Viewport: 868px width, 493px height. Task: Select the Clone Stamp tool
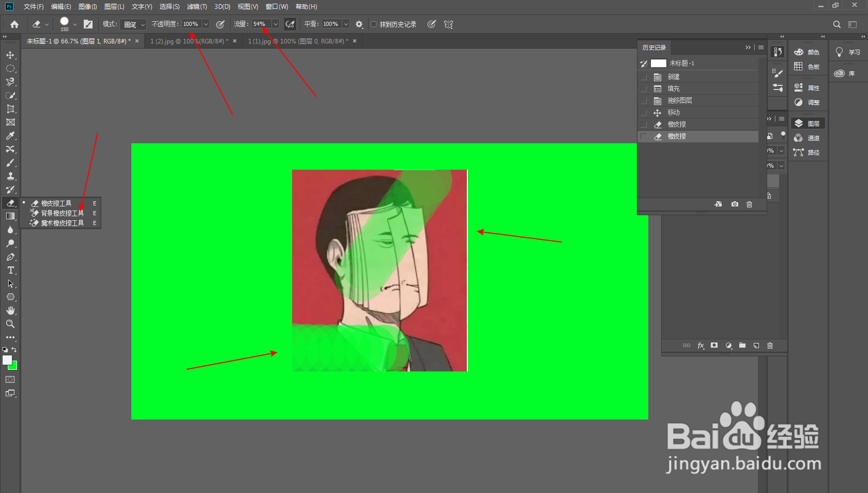[10, 176]
